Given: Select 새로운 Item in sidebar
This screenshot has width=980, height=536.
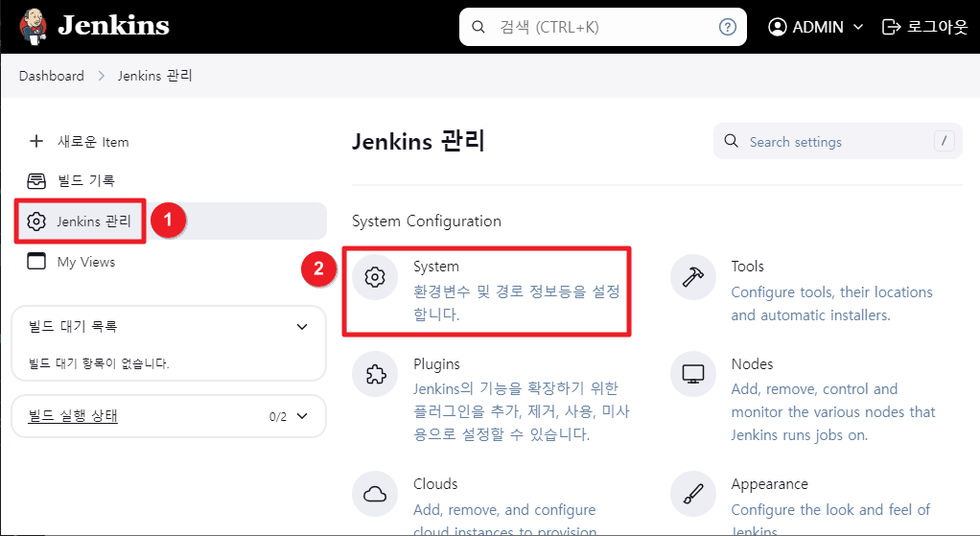Looking at the screenshot, I should pos(93,142).
